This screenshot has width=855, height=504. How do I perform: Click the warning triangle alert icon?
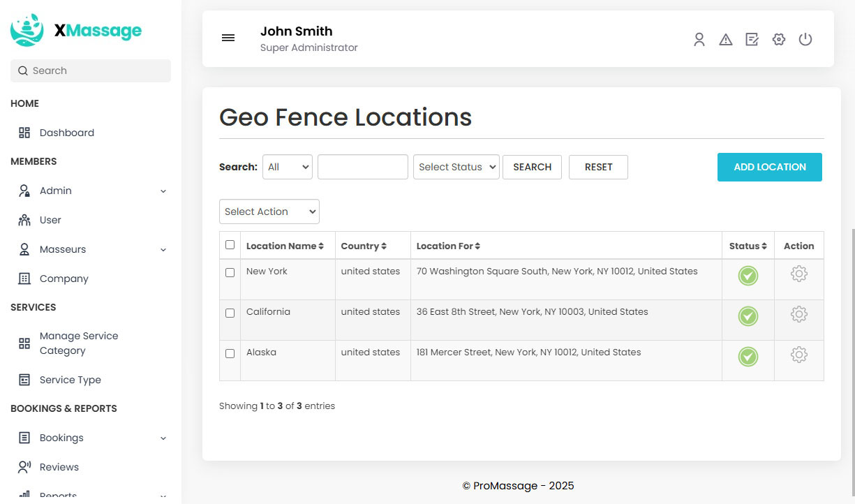(726, 40)
